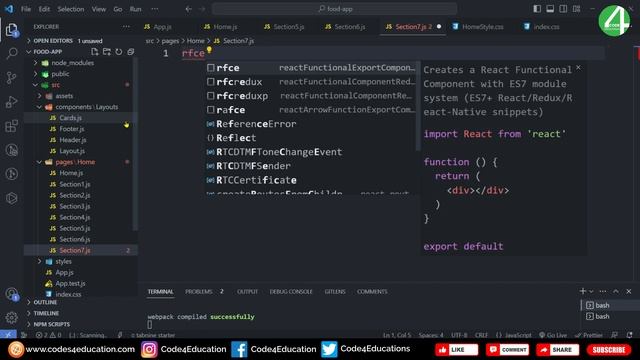
Task: Collapse all folders in Explorer
Action: (131, 52)
